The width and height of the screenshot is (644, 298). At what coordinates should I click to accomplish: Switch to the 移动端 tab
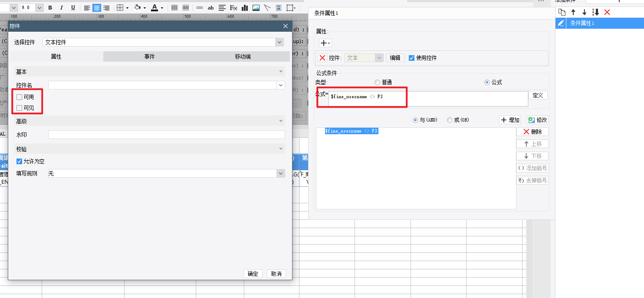pyautogui.click(x=243, y=56)
